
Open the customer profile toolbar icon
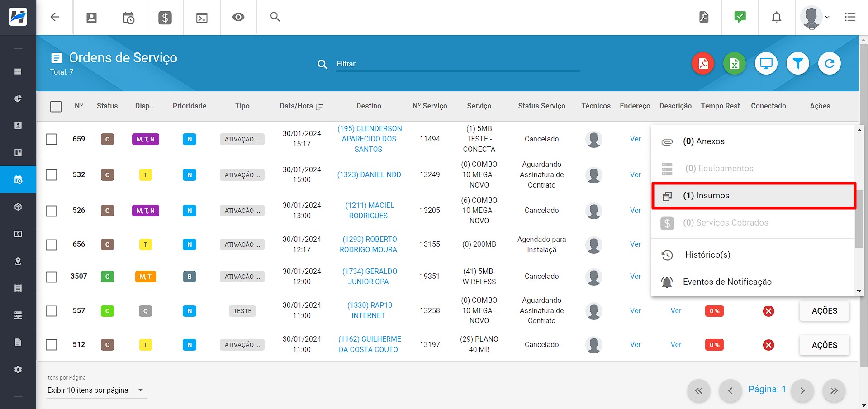[92, 18]
